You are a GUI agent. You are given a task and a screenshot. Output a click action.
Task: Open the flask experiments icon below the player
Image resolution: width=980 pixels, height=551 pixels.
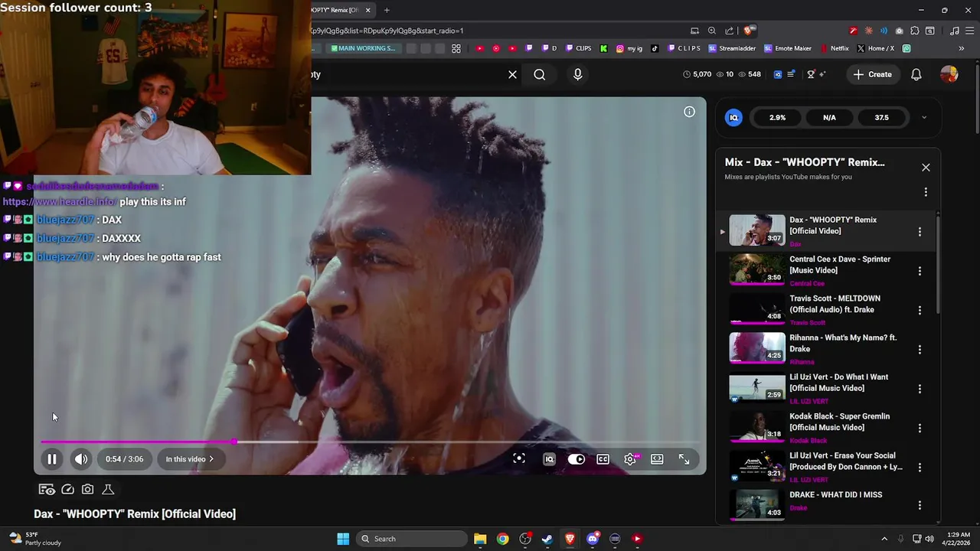click(108, 489)
